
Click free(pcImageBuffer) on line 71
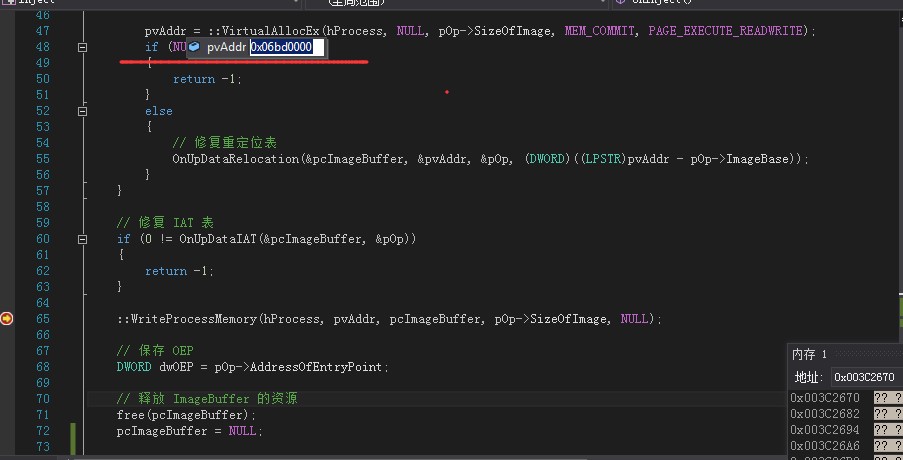tap(187, 415)
